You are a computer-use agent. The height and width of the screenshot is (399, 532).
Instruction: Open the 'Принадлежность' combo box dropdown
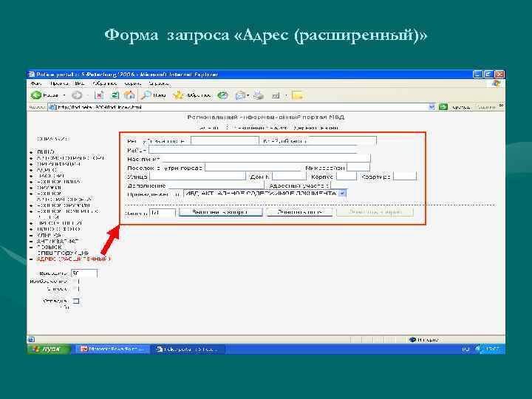pyautogui.click(x=342, y=194)
